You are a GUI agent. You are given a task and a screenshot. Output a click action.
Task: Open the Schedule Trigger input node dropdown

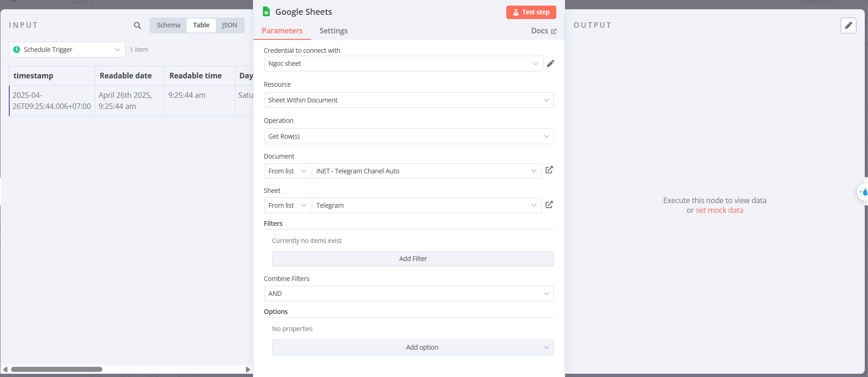(67, 50)
